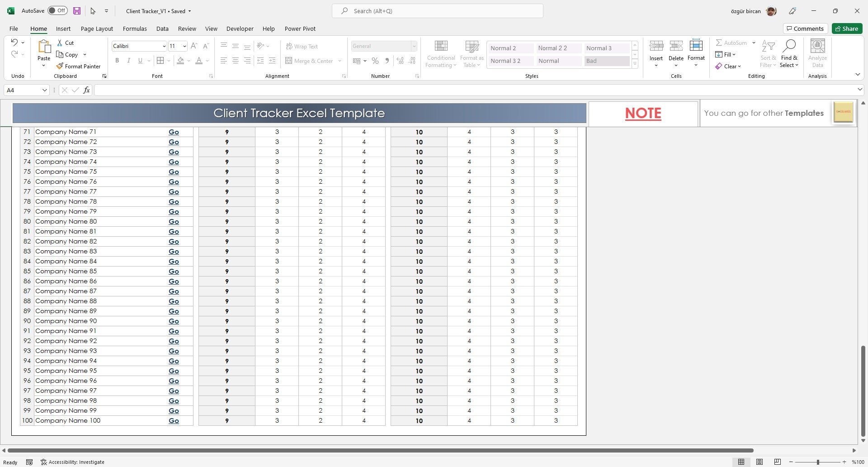Click the Save icon in title bar
Screen dimensions: 868x467
pos(77,11)
